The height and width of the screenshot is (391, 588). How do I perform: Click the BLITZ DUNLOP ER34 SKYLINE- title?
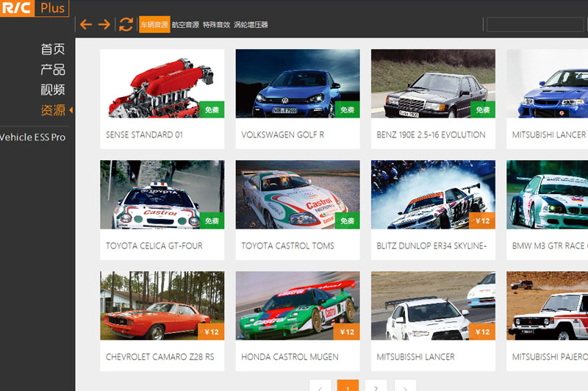point(431,246)
